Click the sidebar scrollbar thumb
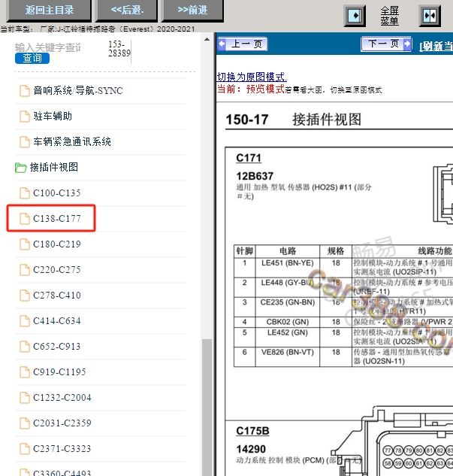Image resolution: width=453 pixels, height=476 pixels. point(207,407)
